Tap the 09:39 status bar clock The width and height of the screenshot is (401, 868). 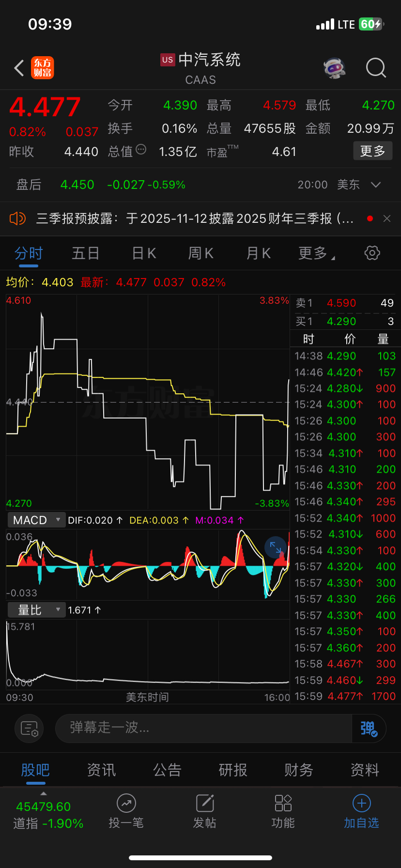click(50, 24)
